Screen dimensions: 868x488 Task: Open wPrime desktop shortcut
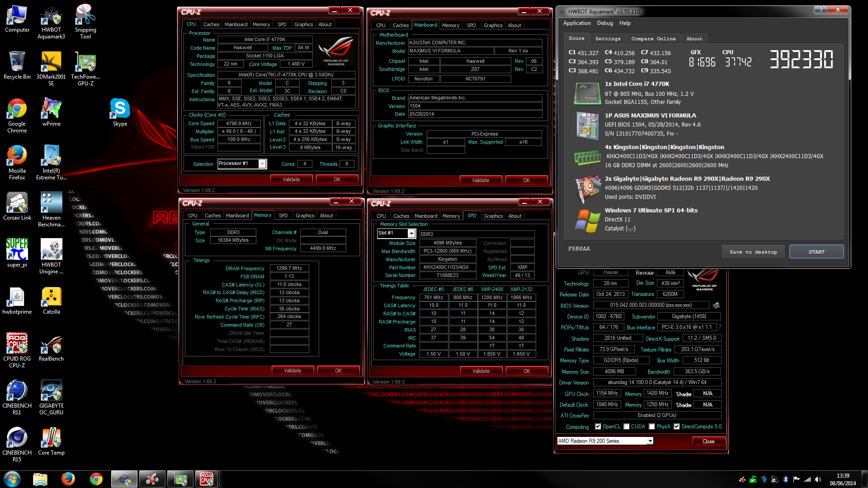pos(51,112)
